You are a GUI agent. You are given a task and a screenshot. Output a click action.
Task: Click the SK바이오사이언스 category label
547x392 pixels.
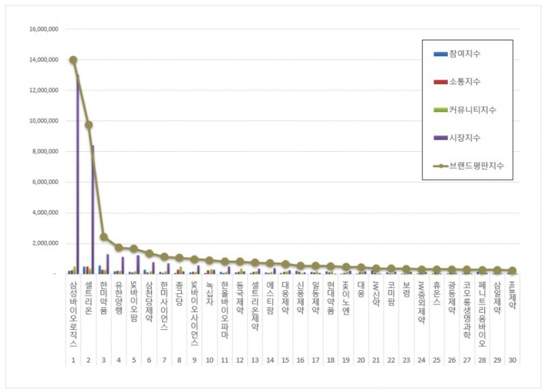coord(194,313)
